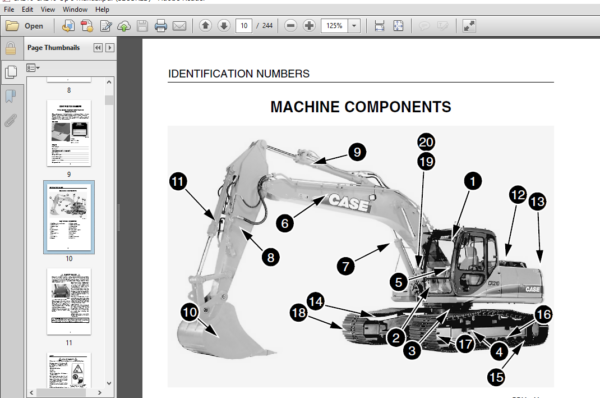Image resolution: width=600 pixels, height=398 pixels.
Task: Toggle the Bookmarks panel icon
Action: tap(11, 96)
